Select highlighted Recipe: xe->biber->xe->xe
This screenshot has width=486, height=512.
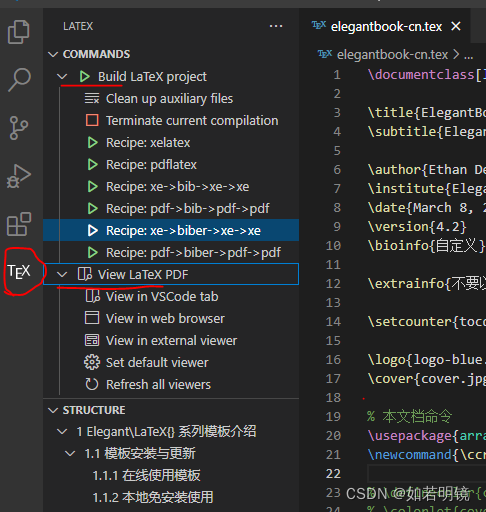(x=171, y=230)
